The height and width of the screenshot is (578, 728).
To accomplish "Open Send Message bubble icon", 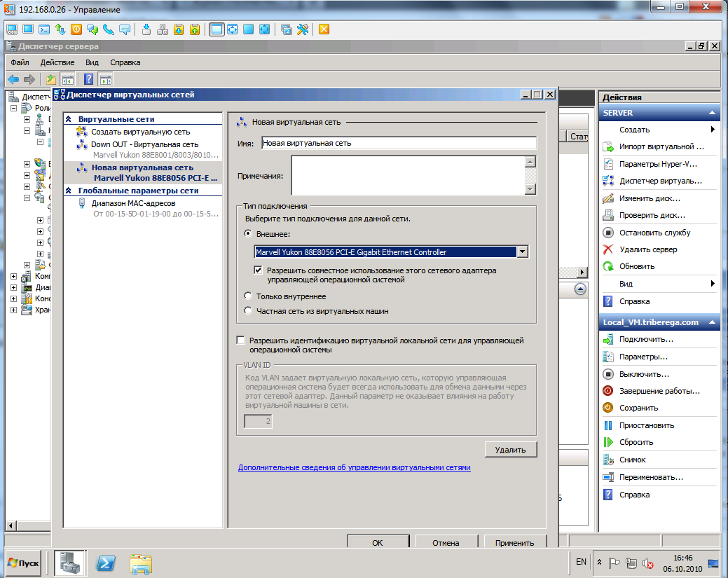I will point(125,29).
